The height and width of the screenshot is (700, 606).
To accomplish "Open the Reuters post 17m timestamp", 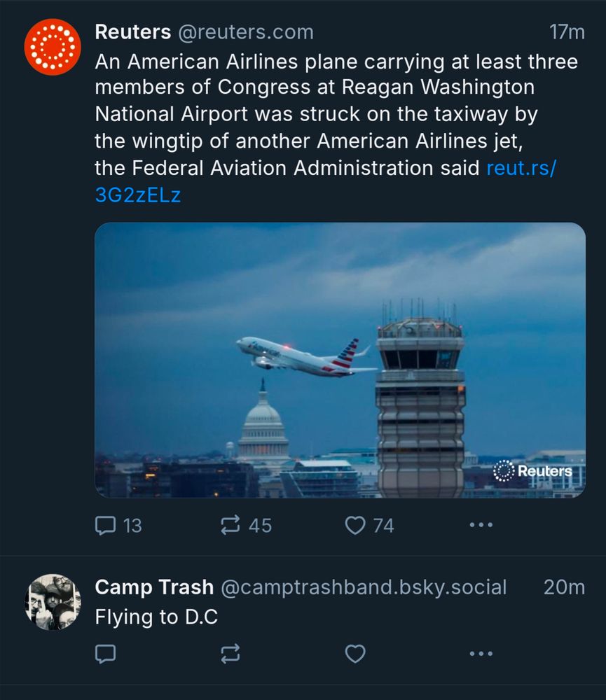I will [x=567, y=32].
